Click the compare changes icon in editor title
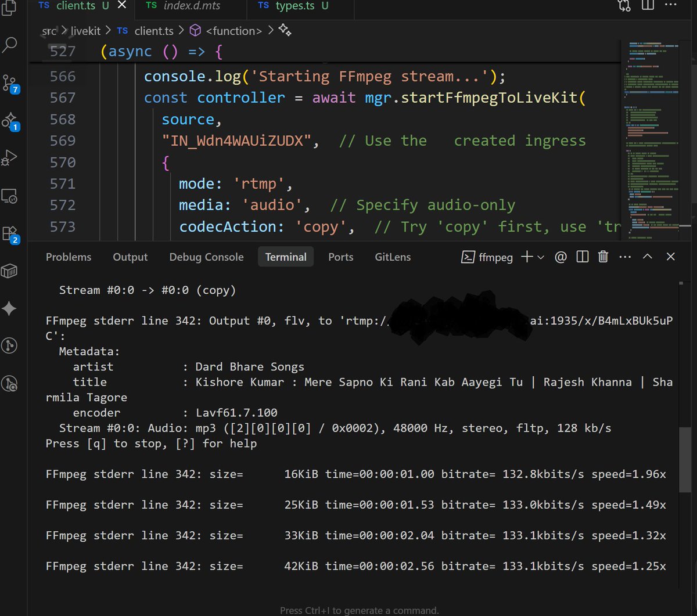697x616 pixels. (x=624, y=6)
